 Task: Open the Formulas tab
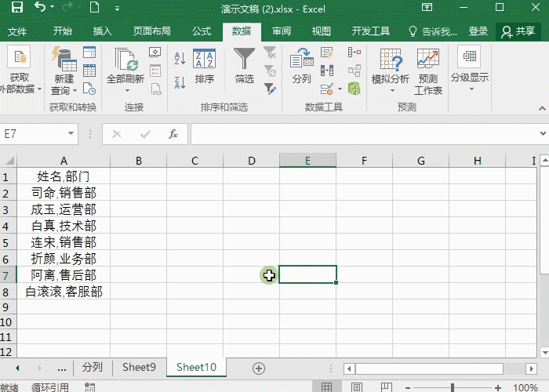point(202,31)
